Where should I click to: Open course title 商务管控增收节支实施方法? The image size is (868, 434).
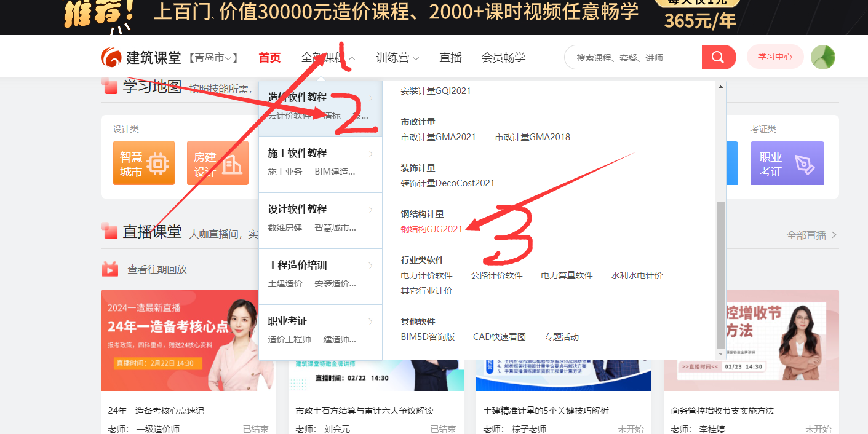pos(723,411)
